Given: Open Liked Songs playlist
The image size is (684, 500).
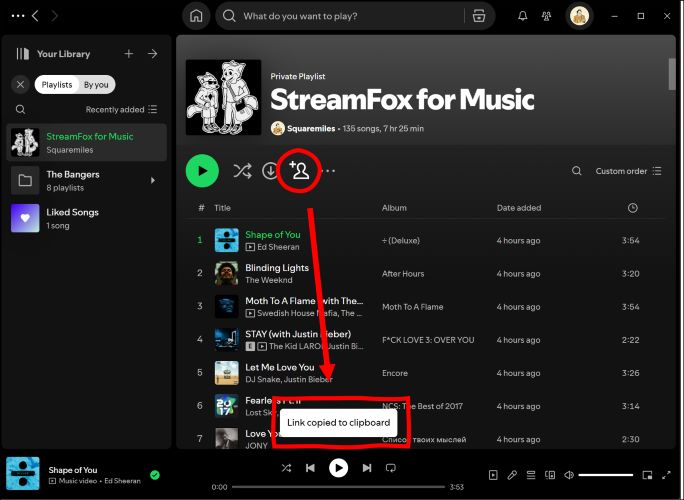Looking at the screenshot, I should point(87,218).
